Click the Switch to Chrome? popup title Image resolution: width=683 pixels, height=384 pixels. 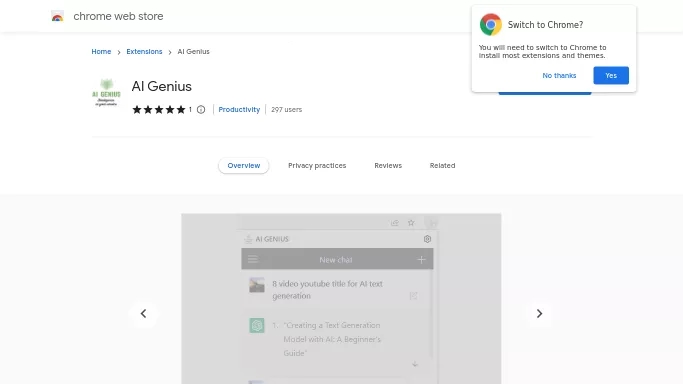(545, 25)
